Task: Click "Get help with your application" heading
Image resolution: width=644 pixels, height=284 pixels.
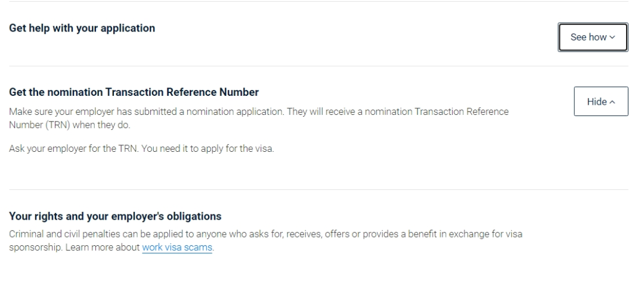Action: tap(83, 28)
